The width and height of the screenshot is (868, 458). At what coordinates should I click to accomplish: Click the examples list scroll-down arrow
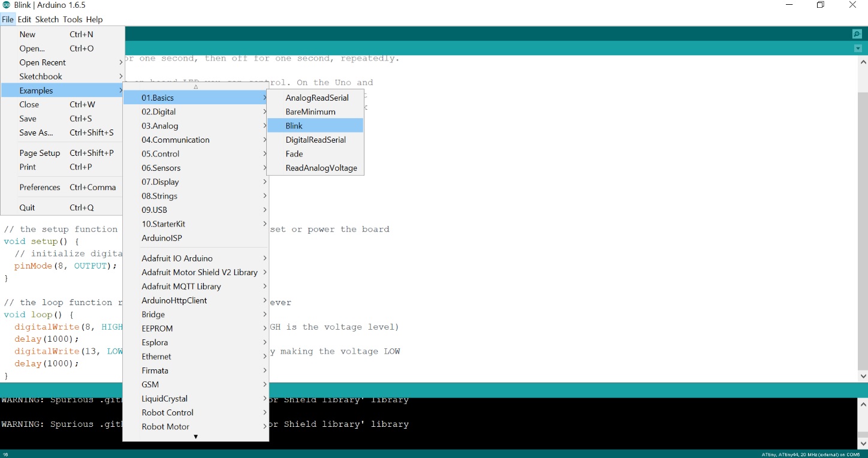click(x=195, y=437)
